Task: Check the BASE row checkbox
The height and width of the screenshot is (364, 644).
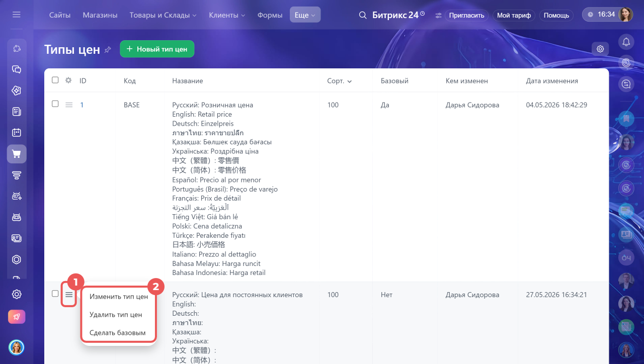Action: 55,104
